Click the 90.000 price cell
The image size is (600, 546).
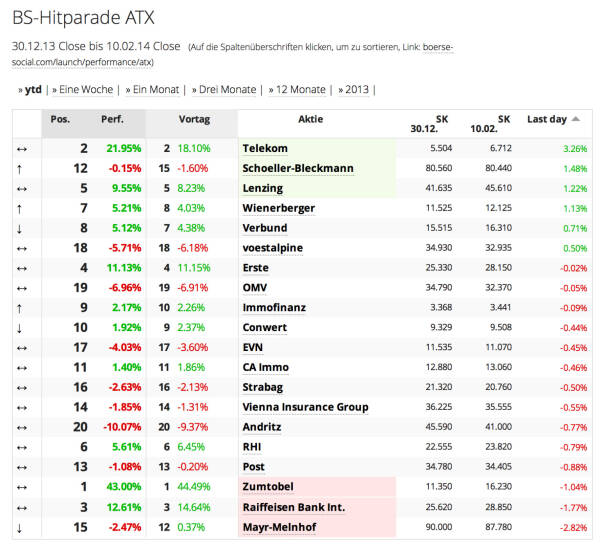(x=439, y=527)
